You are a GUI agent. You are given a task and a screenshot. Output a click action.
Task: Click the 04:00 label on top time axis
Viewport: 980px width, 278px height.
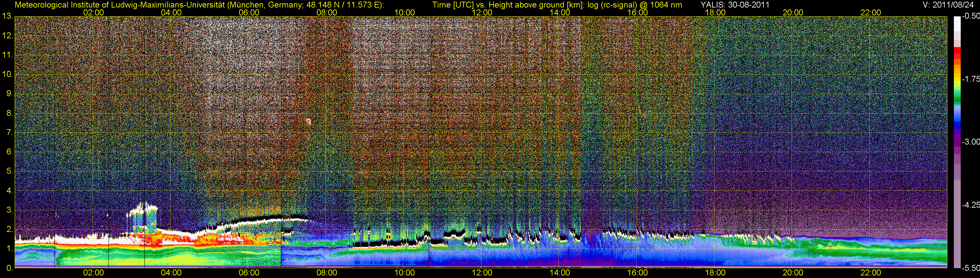click(171, 12)
